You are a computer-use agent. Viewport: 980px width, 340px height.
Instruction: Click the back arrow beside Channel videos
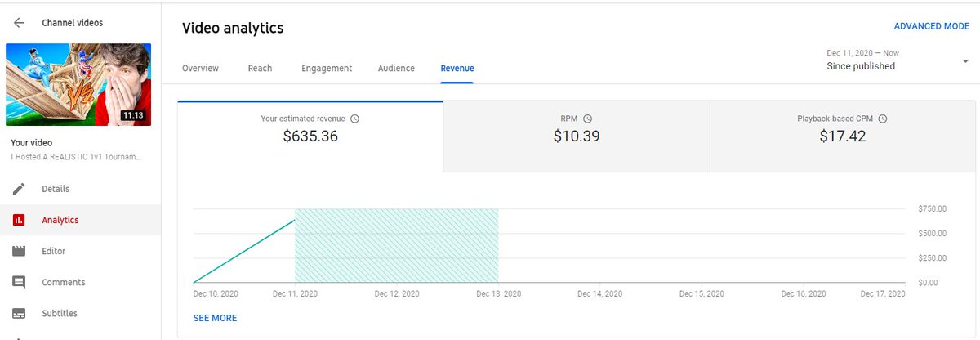(x=19, y=23)
